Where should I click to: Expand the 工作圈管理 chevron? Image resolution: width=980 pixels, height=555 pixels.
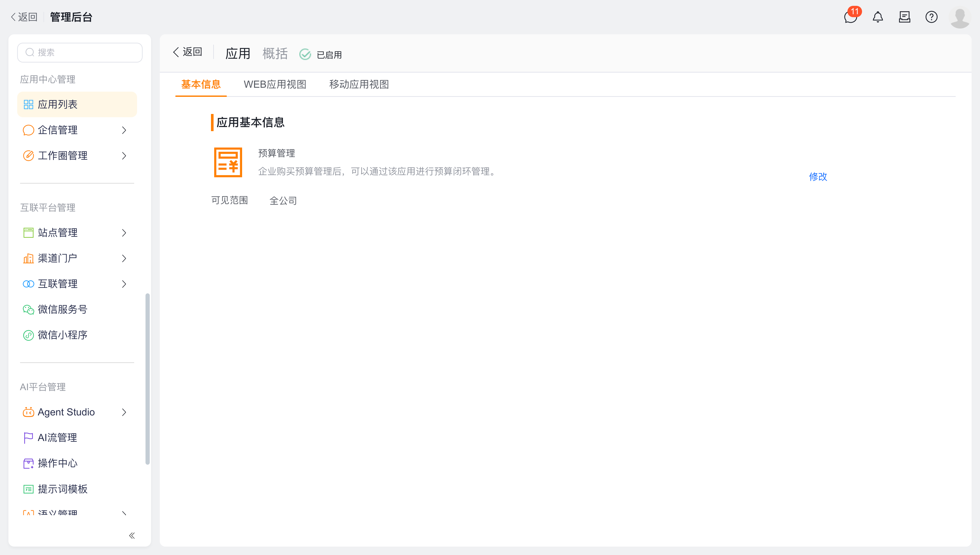pyautogui.click(x=124, y=155)
